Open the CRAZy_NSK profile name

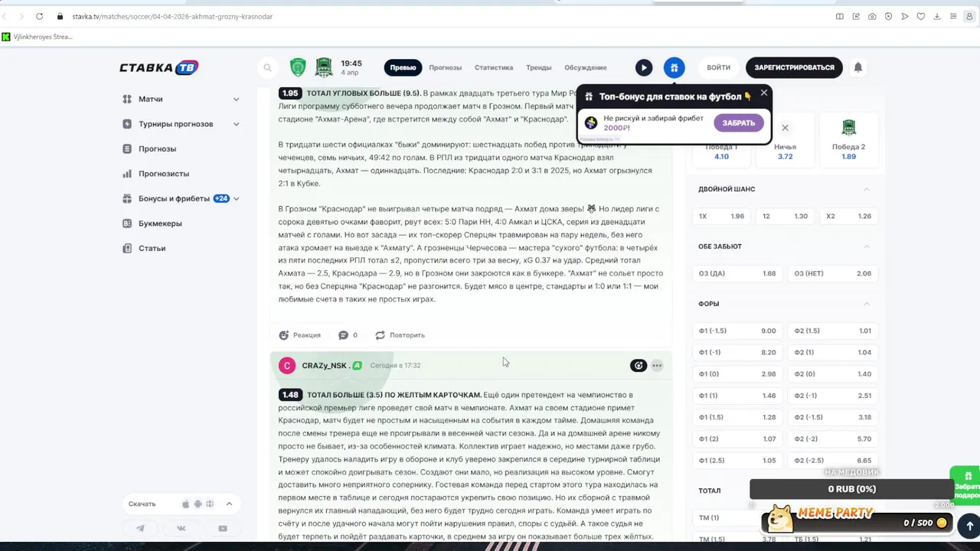(324, 366)
